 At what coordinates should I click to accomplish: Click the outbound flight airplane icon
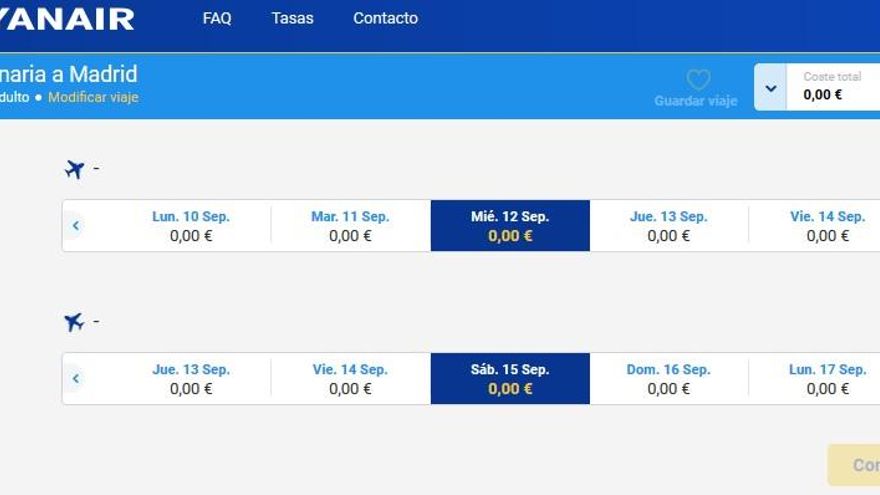[74, 169]
